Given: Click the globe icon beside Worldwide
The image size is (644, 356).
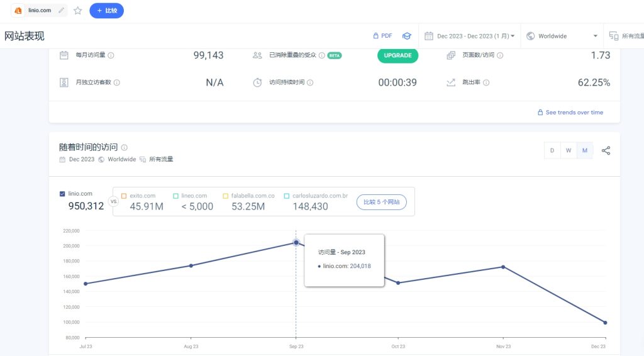Looking at the screenshot, I should coord(531,36).
